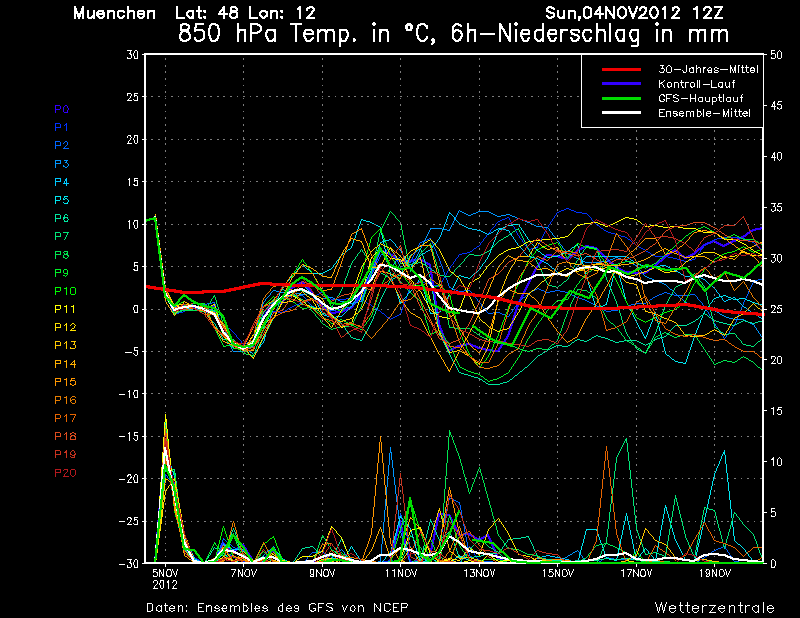Select the P2 member label
800x618 pixels.
pyautogui.click(x=62, y=145)
